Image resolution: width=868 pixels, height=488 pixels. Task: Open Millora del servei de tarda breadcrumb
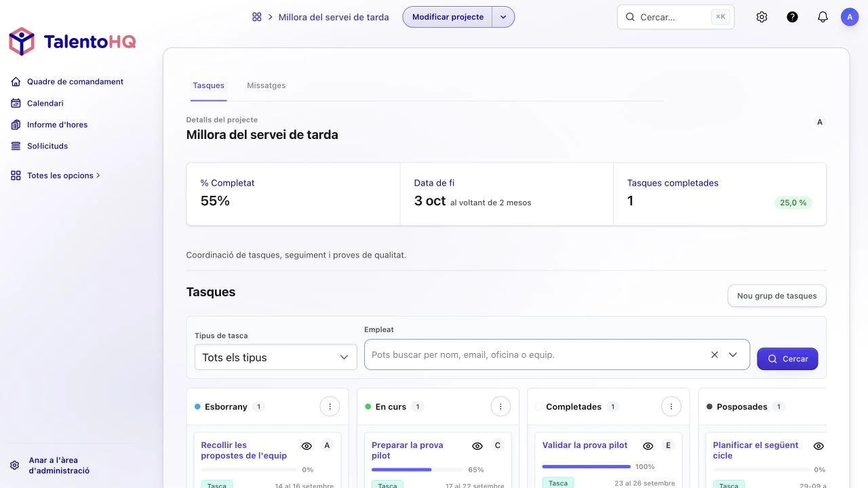334,17
